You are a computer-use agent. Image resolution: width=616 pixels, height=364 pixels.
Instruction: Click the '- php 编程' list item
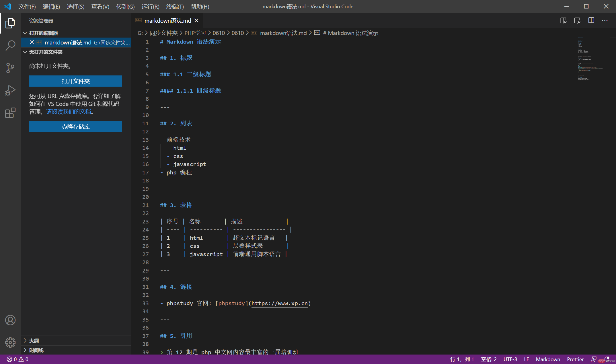pyautogui.click(x=176, y=172)
